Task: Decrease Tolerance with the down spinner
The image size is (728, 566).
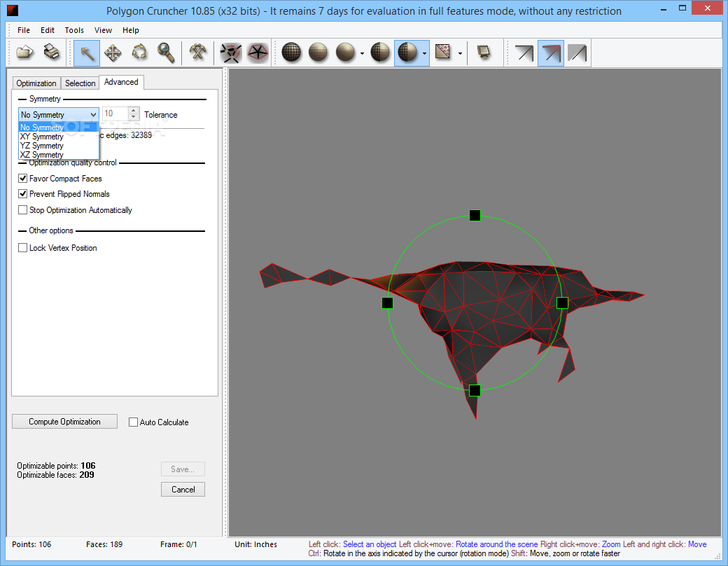Action: tap(134, 117)
